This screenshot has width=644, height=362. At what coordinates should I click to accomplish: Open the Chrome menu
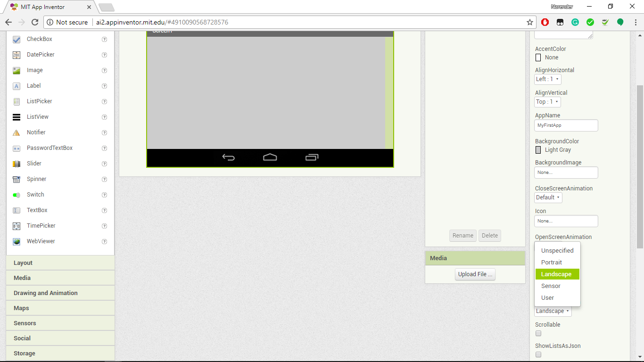pos(635,22)
